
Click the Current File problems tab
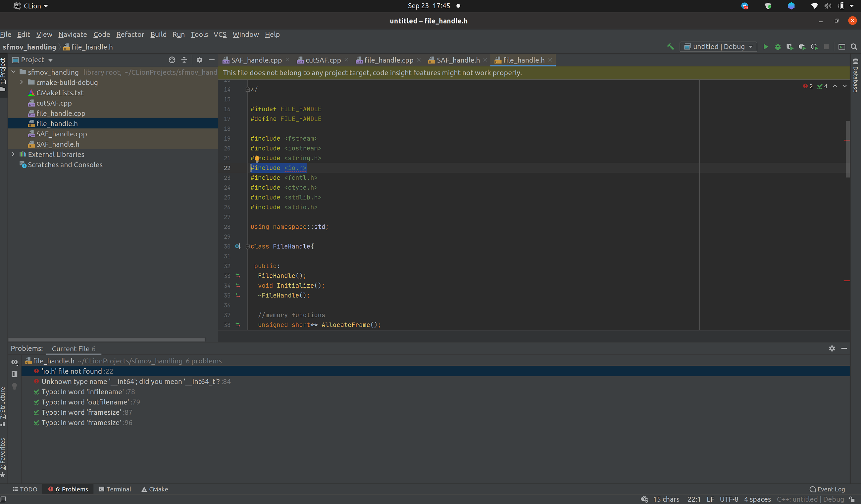[x=74, y=349]
